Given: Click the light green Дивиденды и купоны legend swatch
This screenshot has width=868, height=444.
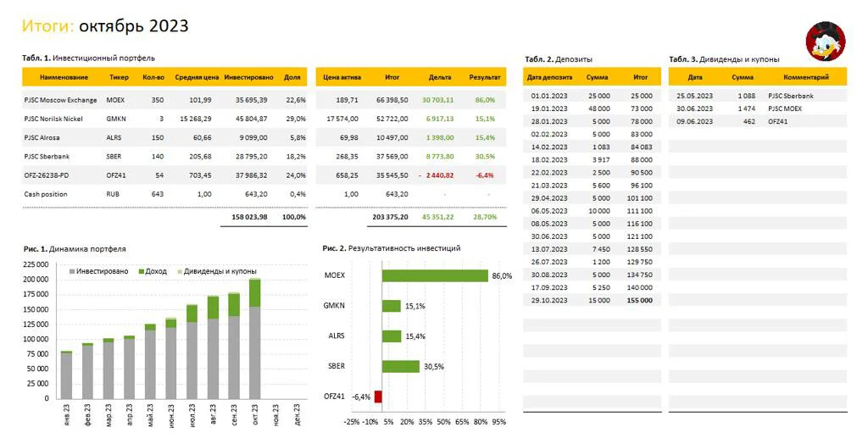Looking at the screenshot, I should 179,272.
